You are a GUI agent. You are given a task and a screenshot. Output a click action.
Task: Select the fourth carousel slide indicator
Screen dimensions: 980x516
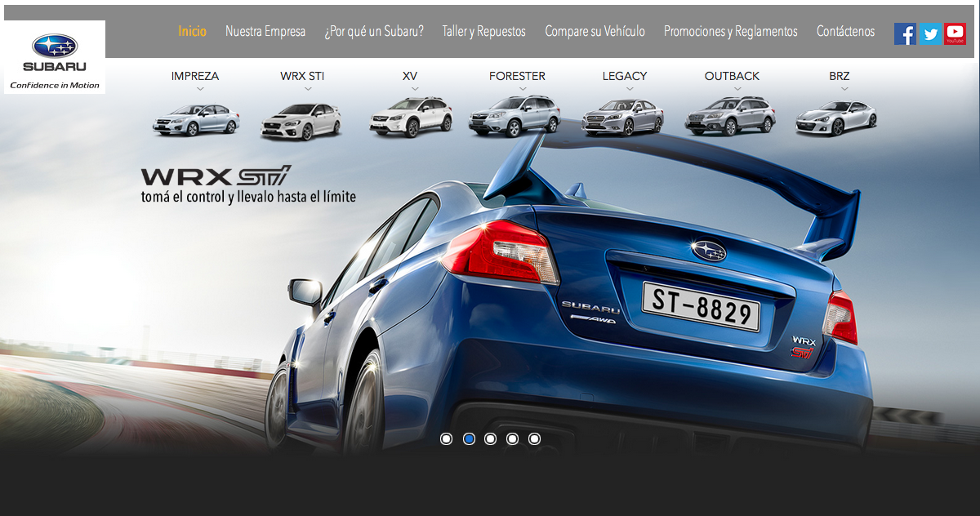(512, 439)
